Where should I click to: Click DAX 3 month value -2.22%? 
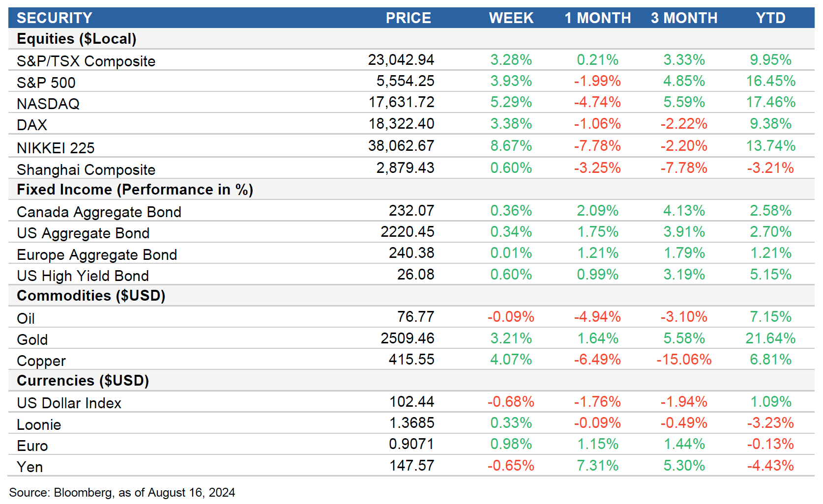point(684,124)
